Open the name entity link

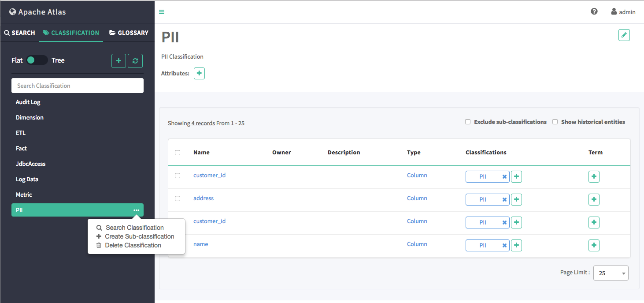(201, 244)
